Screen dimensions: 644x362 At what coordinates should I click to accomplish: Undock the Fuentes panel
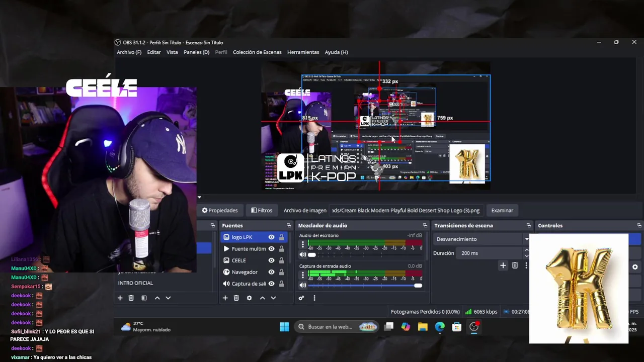pyautogui.click(x=289, y=226)
